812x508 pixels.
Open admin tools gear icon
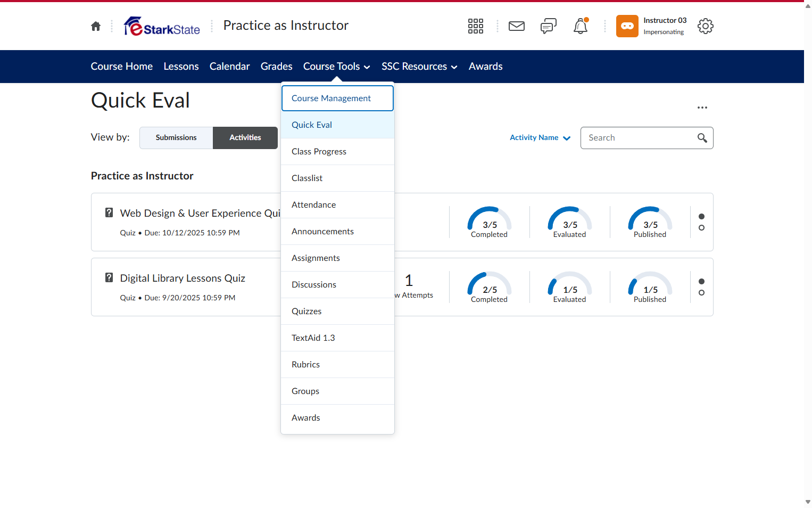coord(706,26)
